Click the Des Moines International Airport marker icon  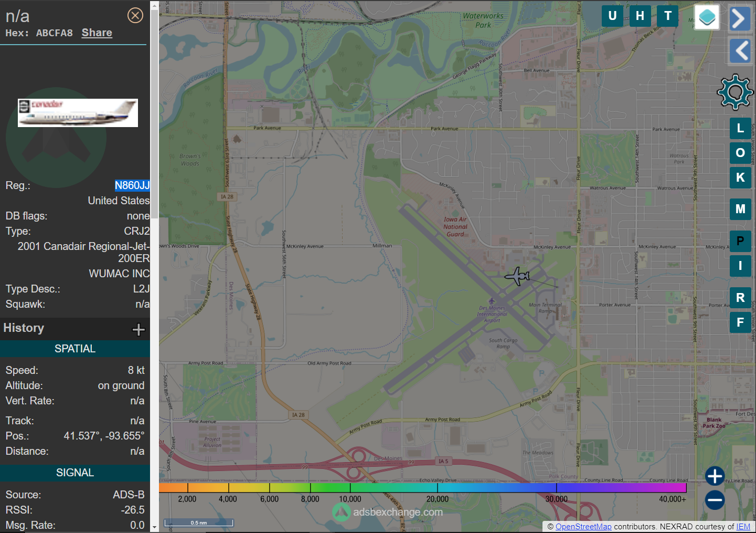pos(492,301)
